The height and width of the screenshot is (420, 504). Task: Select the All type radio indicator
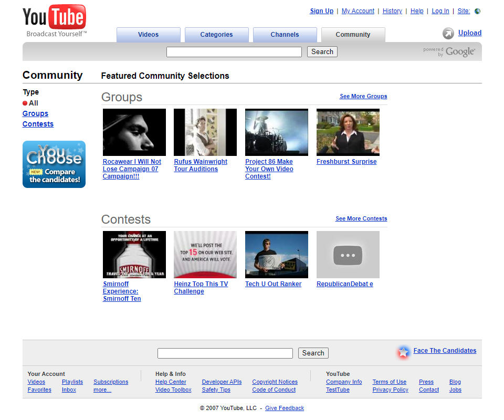click(25, 103)
